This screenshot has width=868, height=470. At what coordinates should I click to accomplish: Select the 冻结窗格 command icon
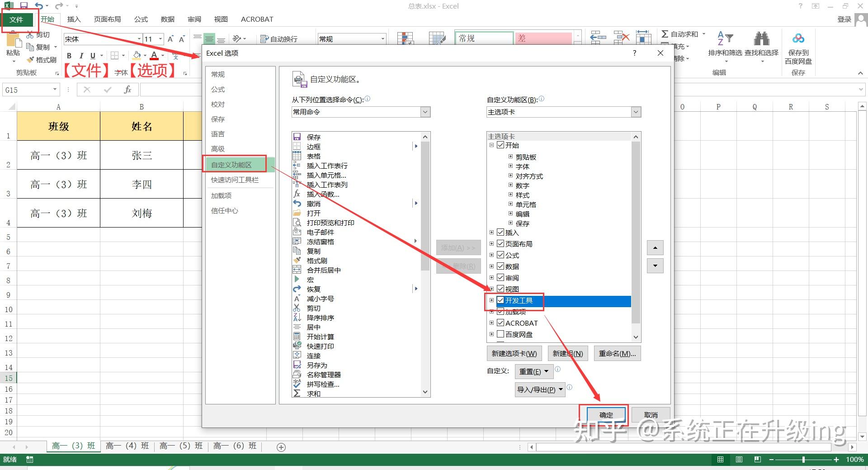297,241
